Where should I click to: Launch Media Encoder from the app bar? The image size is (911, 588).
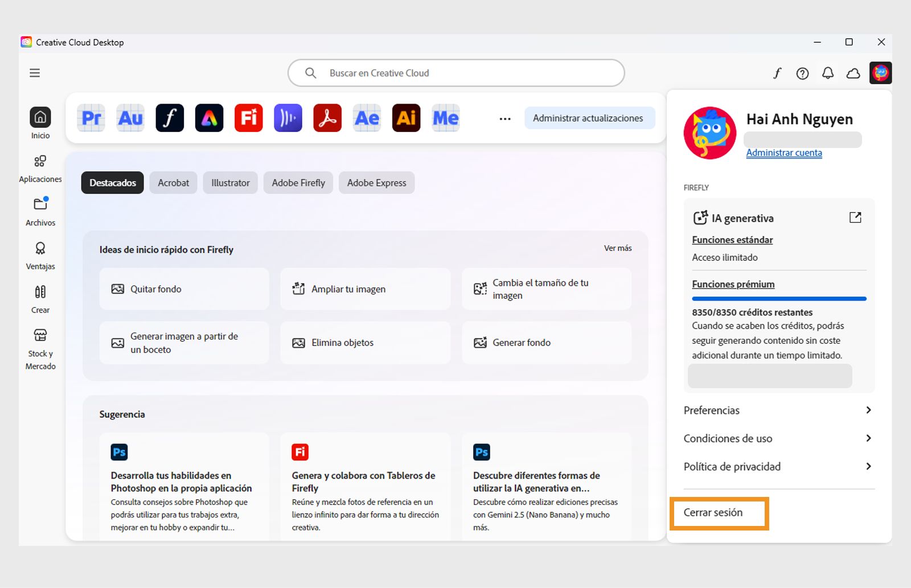pos(446,118)
